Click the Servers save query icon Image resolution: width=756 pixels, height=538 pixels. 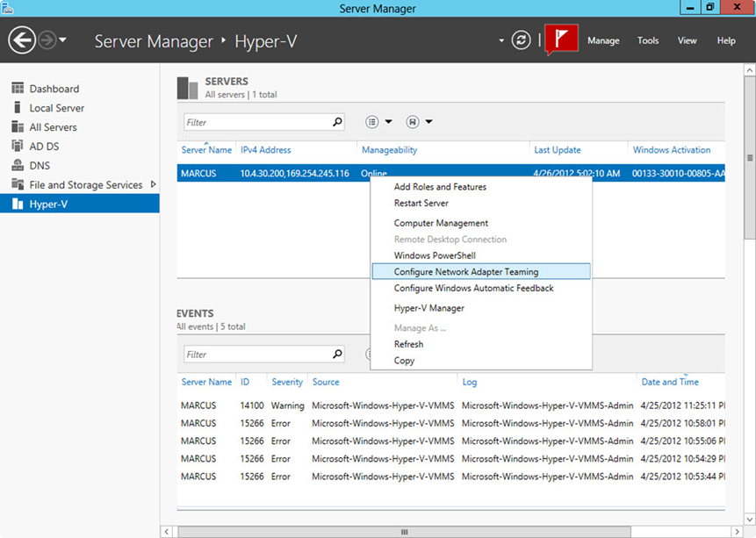412,122
